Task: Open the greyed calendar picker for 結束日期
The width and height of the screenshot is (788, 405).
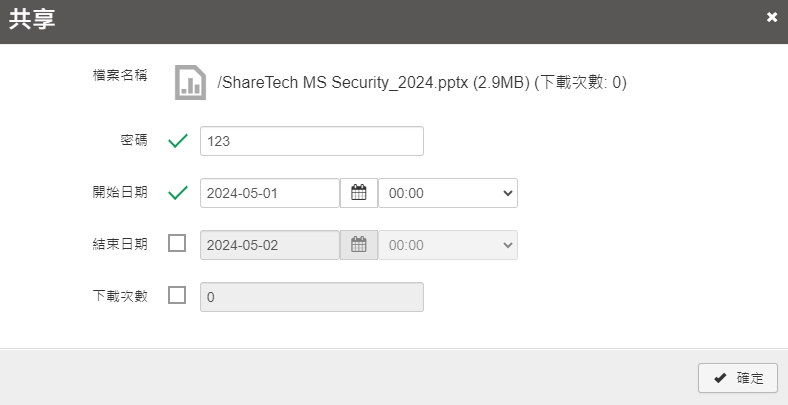Action: pyautogui.click(x=359, y=245)
